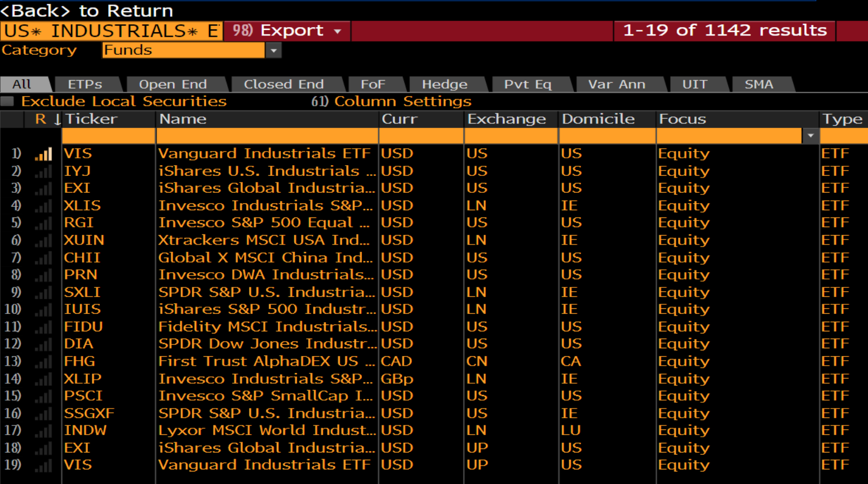The width and height of the screenshot is (868, 484).
Task: Select the Hedge tab
Action: 444,85
